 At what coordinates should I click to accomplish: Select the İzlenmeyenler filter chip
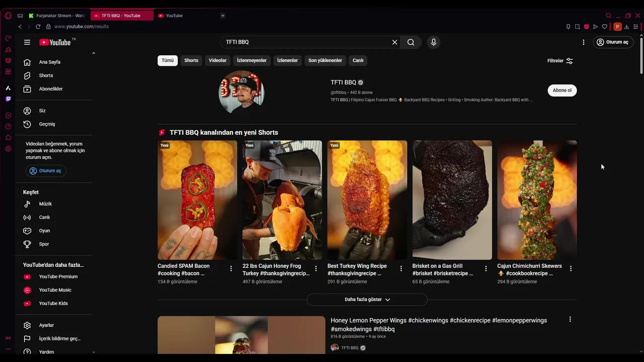[x=252, y=60]
